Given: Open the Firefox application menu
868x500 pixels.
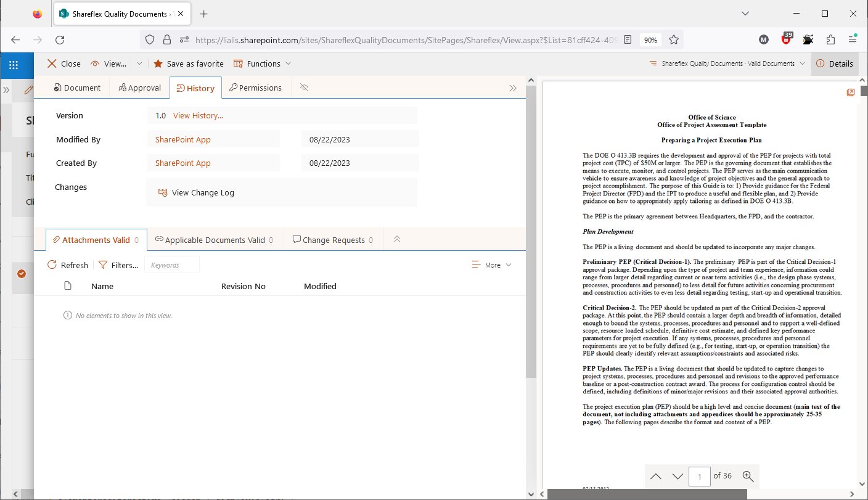Looking at the screenshot, I should 853,39.
